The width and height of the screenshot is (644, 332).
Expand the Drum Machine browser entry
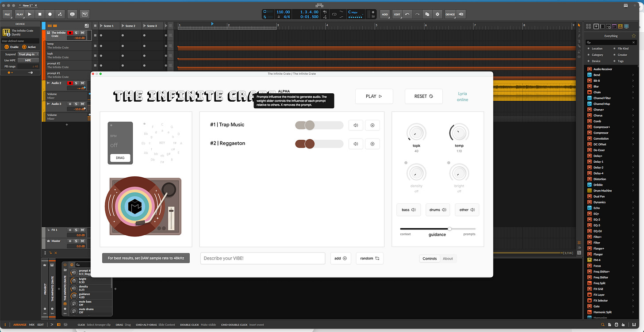(633, 191)
